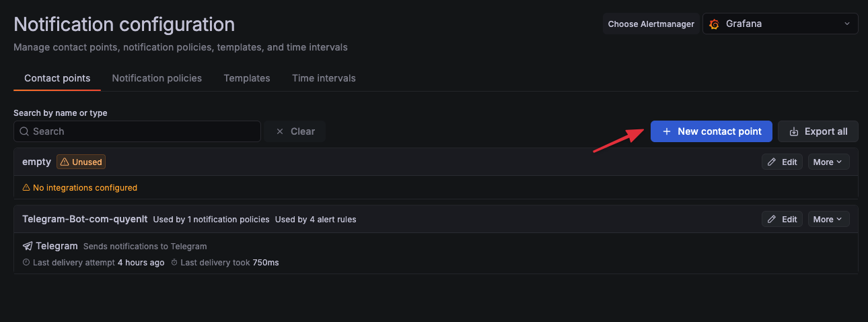Viewport: 868px width, 322px height.
Task: Click the stopwatch icon beside Last delivery took
Action: [174, 263]
